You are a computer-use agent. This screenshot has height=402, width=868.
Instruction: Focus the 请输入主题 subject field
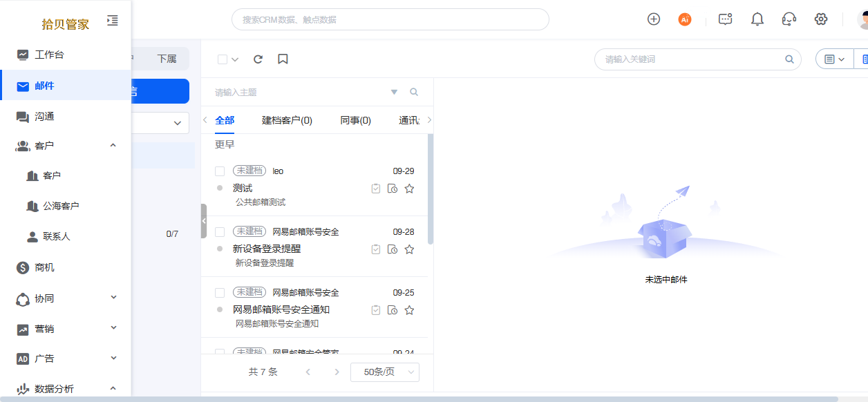pyautogui.click(x=301, y=92)
